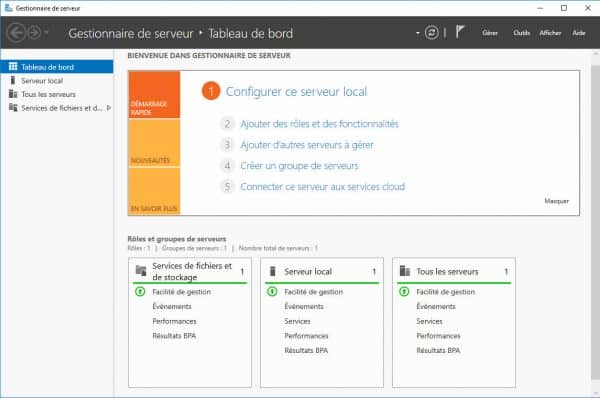Screen dimensions: 600x398
Task: Click Configurer ce serveur local link
Action: pyautogui.click(x=296, y=91)
